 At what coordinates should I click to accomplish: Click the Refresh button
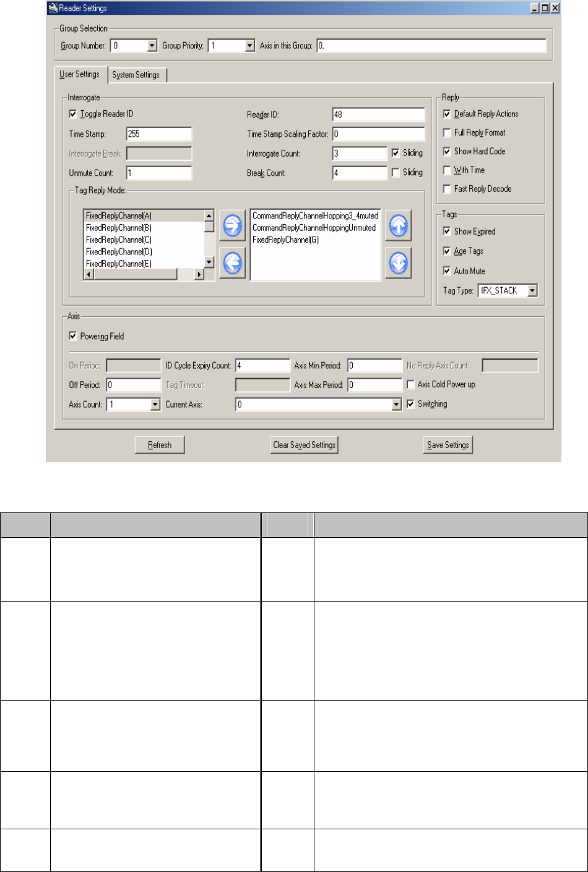tap(160, 445)
